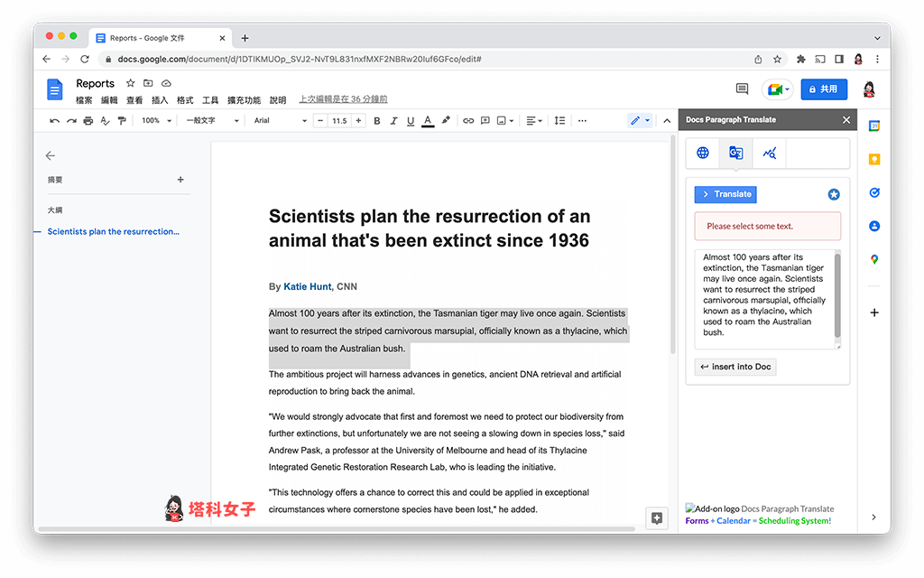
Task: Click the Redo icon in toolbar
Action: pyautogui.click(x=71, y=121)
